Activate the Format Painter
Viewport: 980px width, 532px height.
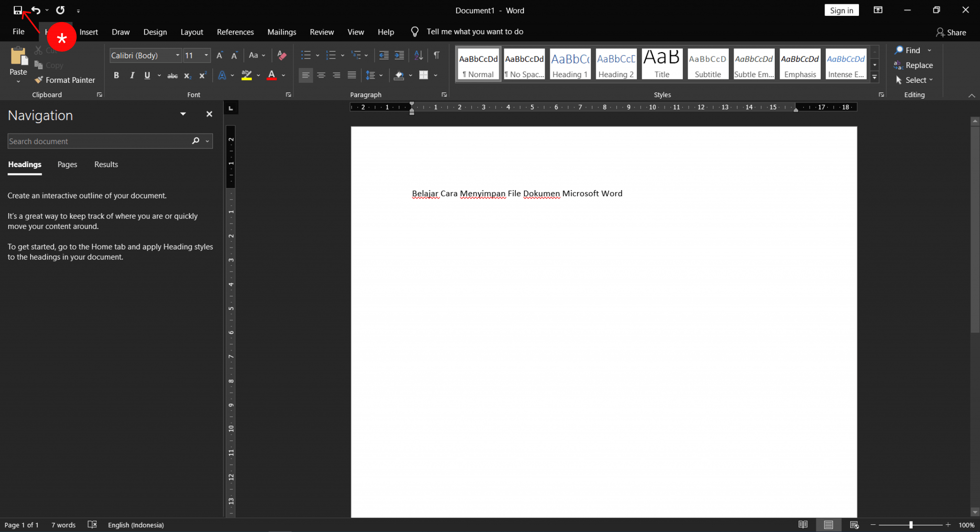pos(65,80)
